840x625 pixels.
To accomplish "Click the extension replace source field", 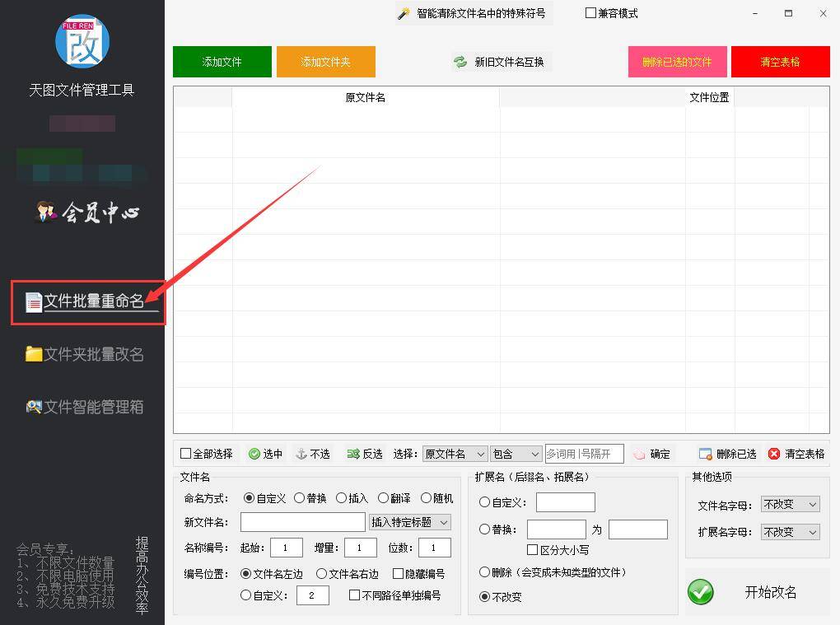I will click(x=557, y=529).
